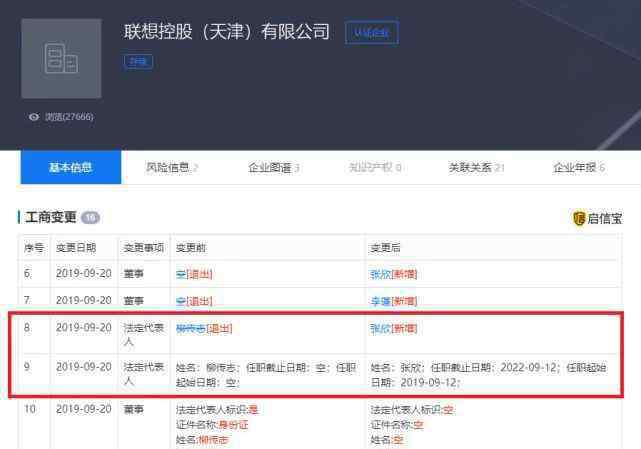The image size is (641, 449).
Task: Click the 工商变更 section heading
Action: (51, 217)
